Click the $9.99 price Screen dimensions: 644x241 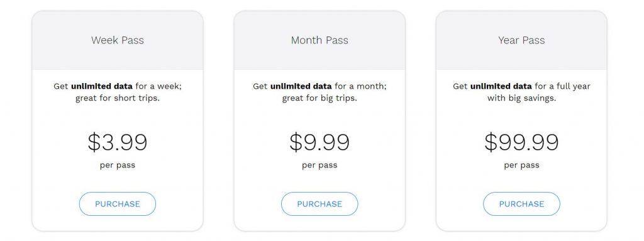pyautogui.click(x=319, y=142)
